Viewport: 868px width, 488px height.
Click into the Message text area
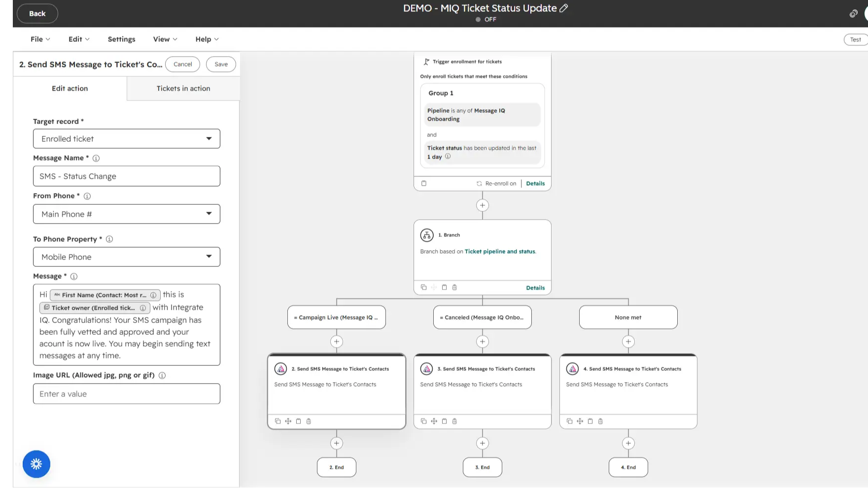[x=127, y=325]
